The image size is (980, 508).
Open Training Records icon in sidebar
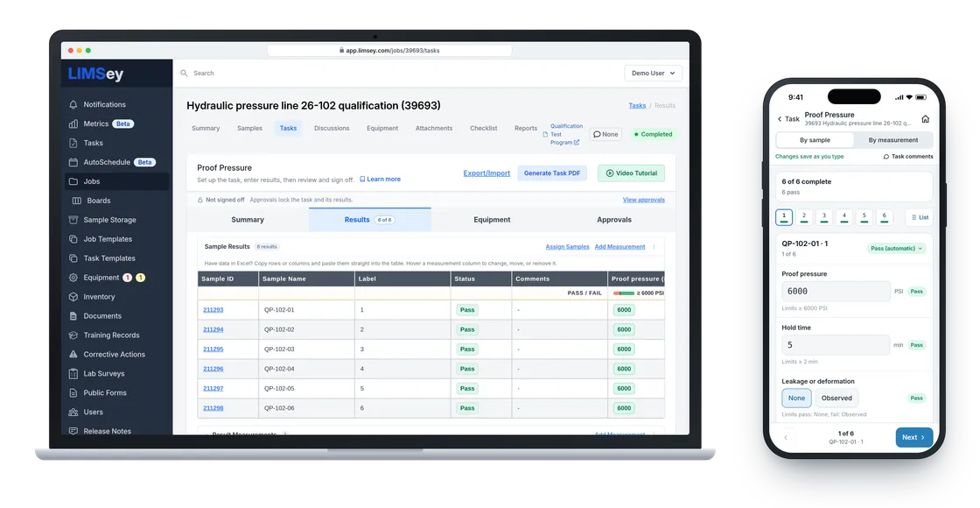click(x=73, y=335)
